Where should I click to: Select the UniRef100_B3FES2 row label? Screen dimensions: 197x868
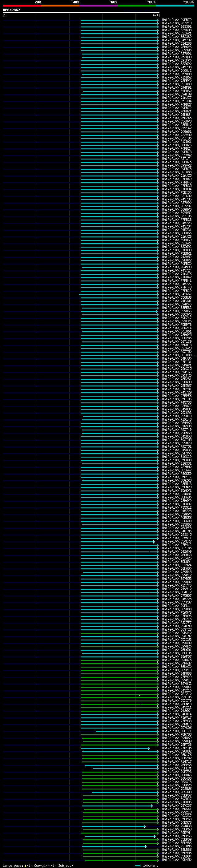coord(177,308)
